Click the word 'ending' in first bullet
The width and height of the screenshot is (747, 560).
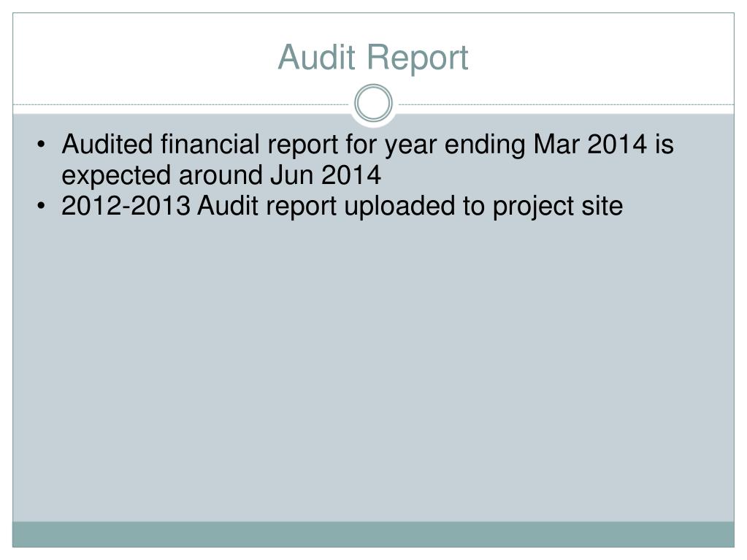point(485,146)
